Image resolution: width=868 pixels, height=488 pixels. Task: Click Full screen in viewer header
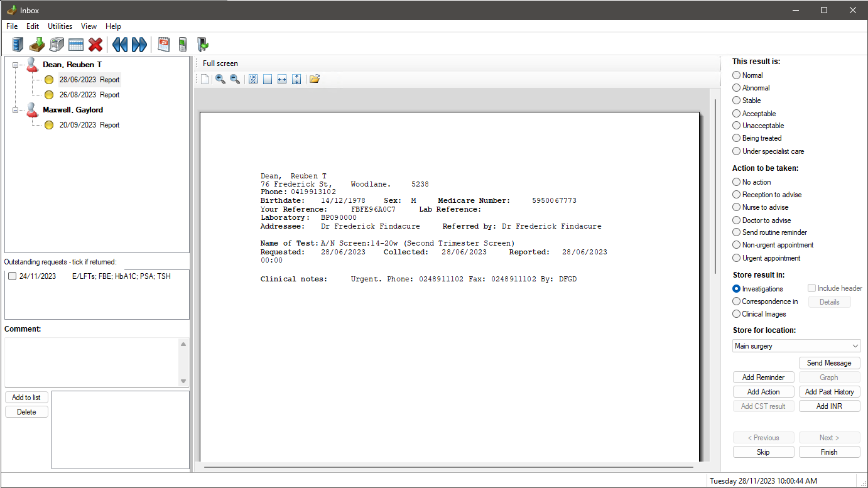tap(220, 63)
